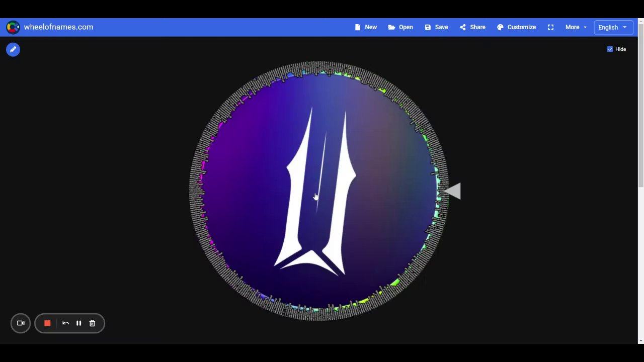Pause the screen recording

click(x=78, y=323)
